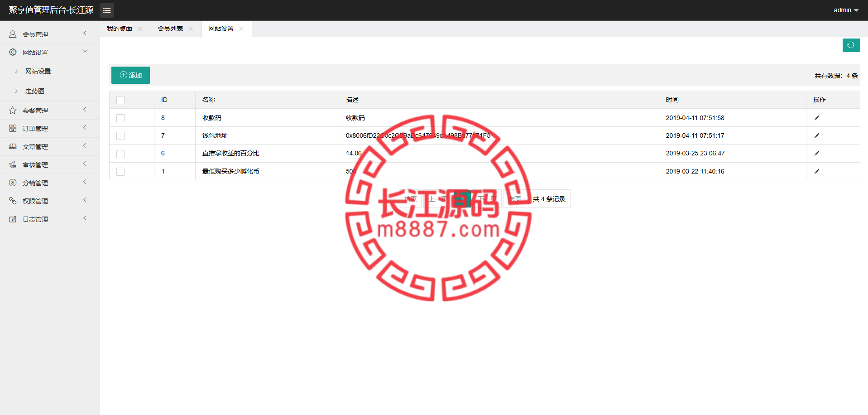Click the timestamp 2019-03-22 11:40:16
Image resolution: width=868 pixels, height=415 pixels.
coord(695,171)
